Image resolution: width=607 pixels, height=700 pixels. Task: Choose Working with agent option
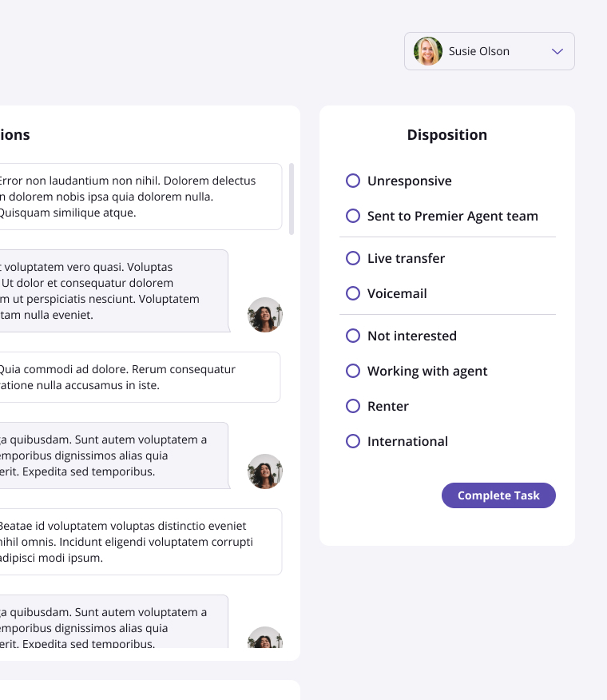[x=353, y=372]
